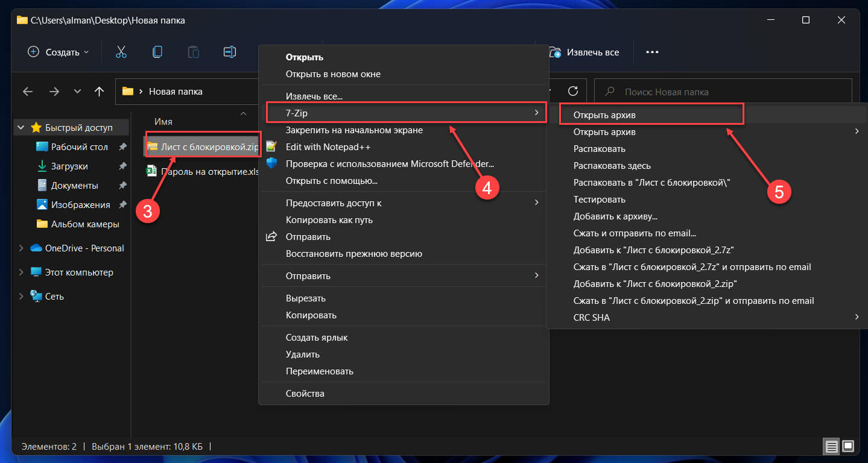
Task: Click the Cut scissors icon in toolbar
Action: (121, 52)
